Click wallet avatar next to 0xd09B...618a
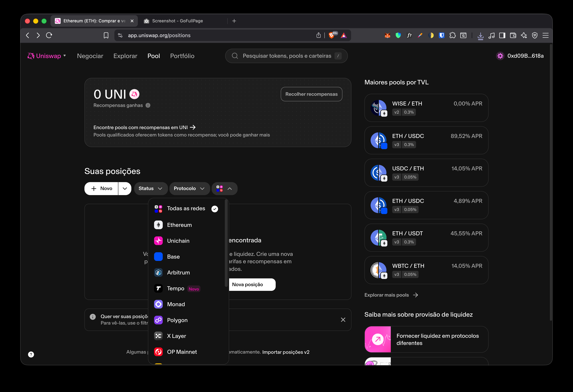The image size is (573, 392). (500, 56)
